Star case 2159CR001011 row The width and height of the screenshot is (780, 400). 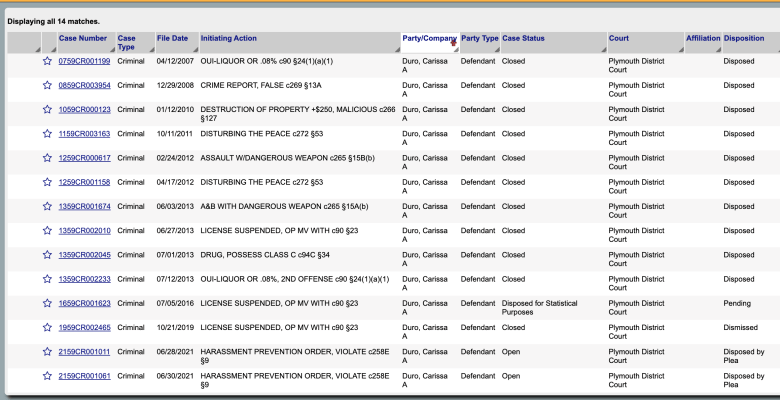[47, 352]
